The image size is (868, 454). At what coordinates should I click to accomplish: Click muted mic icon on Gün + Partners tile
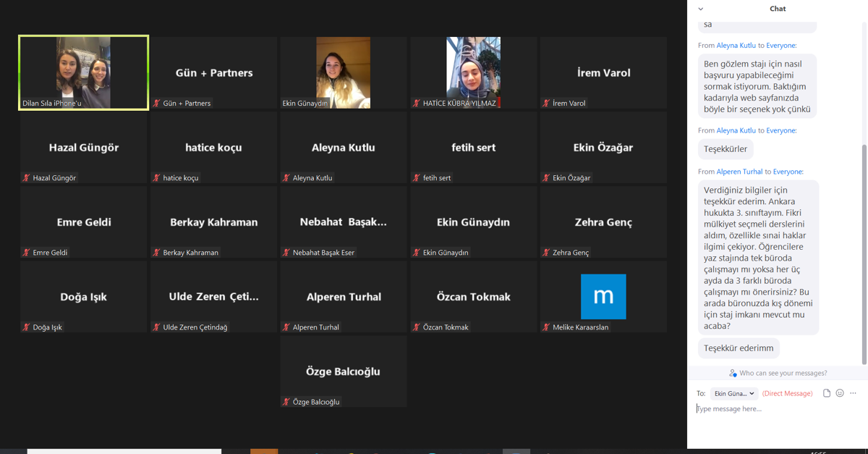coord(156,104)
